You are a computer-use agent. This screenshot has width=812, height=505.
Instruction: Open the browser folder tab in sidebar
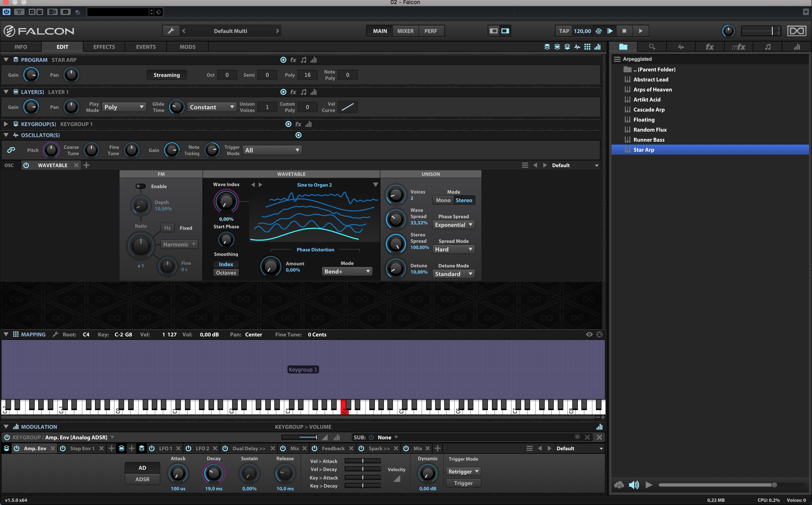623,47
